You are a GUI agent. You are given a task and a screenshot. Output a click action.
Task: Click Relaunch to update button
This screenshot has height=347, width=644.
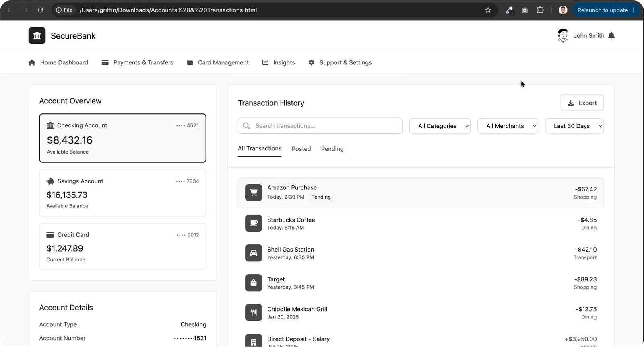(x=605, y=10)
